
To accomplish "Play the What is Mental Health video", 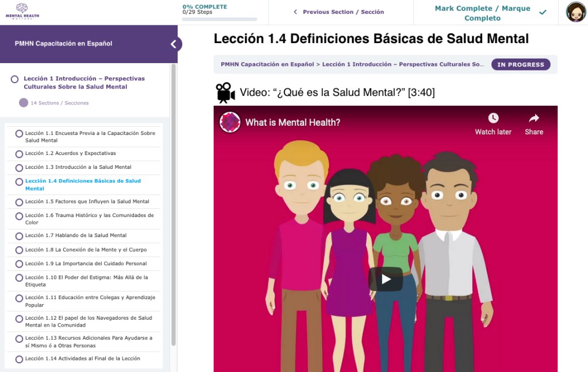I will pos(385,279).
